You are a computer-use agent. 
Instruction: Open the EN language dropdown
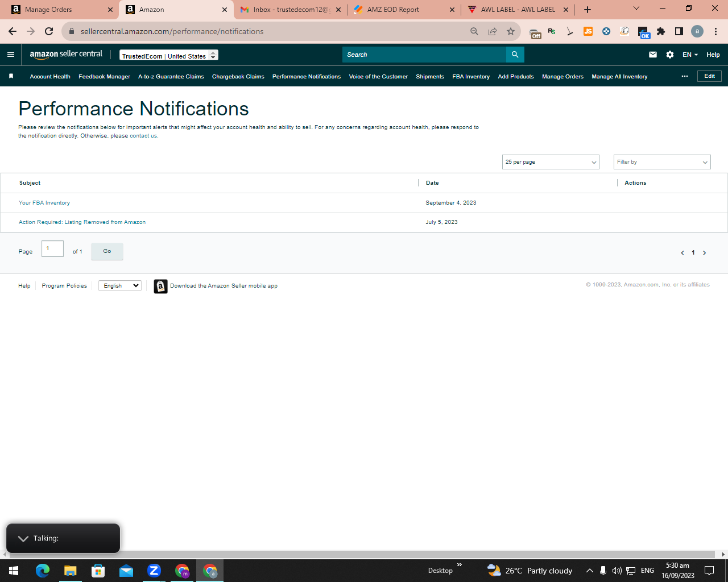click(x=690, y=55)
